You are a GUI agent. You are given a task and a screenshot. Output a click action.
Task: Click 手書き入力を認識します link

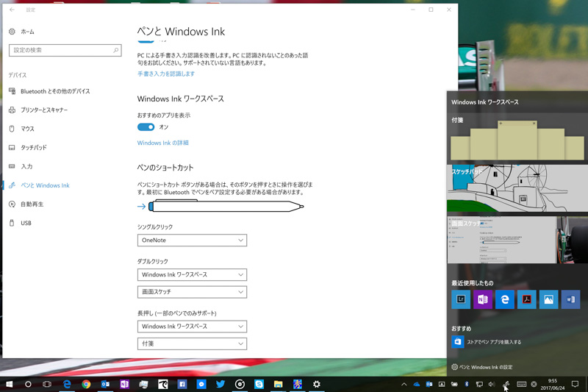pyautogui.click(x=166, y=74)
